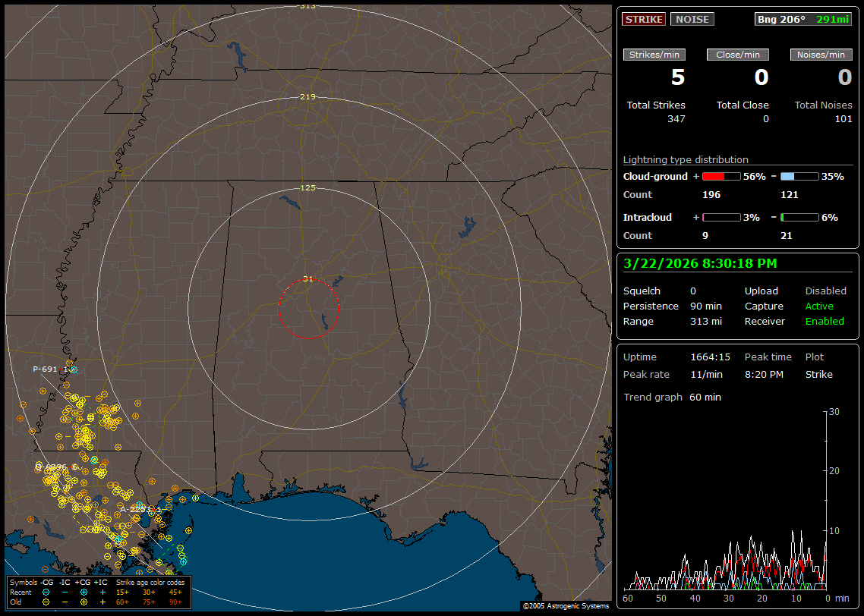Click the old -CG yellow legend symbol
Viewport: 864px width, 616px height.
point(46,602)
